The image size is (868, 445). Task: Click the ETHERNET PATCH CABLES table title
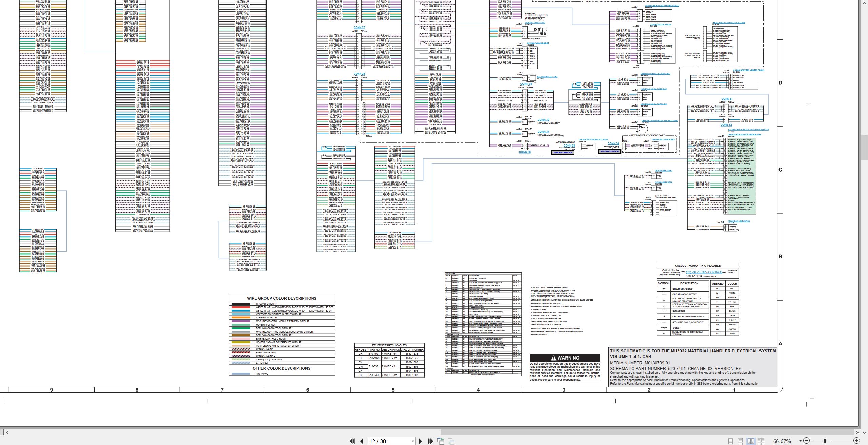[x=389, y=345]
